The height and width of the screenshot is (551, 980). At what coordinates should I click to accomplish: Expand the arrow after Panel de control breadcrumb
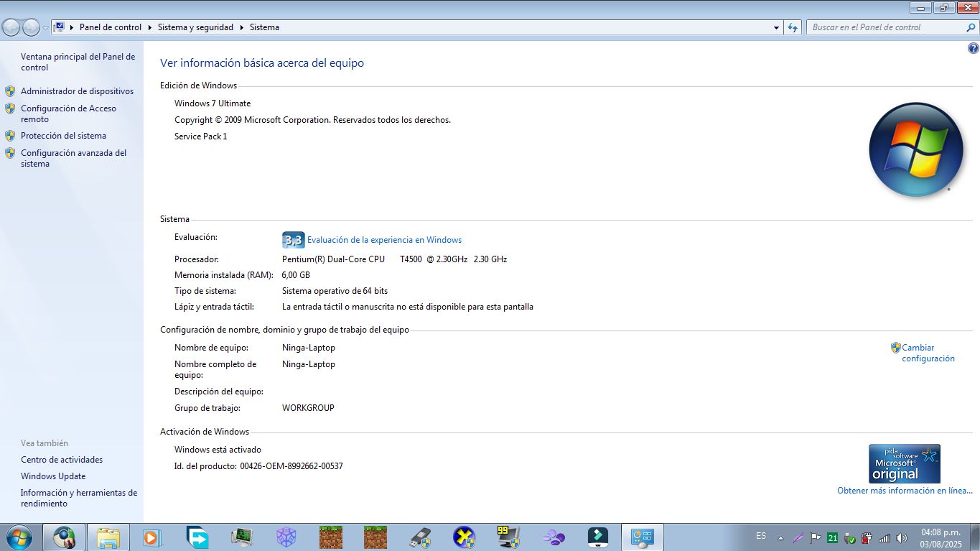(149, 27)
